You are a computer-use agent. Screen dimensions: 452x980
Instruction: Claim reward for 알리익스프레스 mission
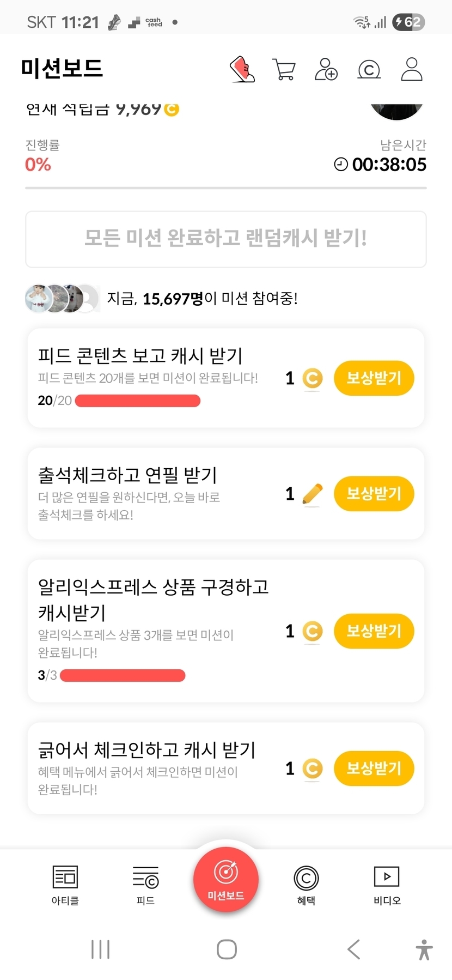tap(374, 631)
